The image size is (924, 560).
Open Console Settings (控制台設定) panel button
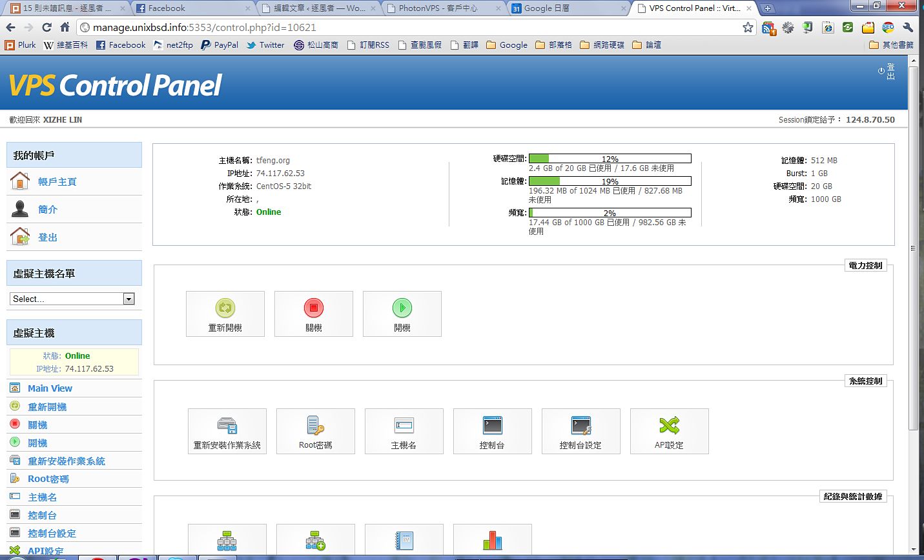pos(581,432)
